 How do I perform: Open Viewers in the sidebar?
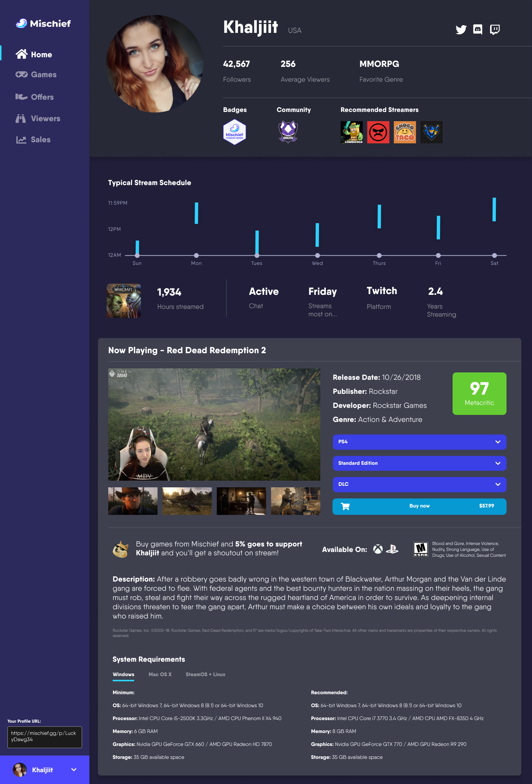[x=38, y=119]
